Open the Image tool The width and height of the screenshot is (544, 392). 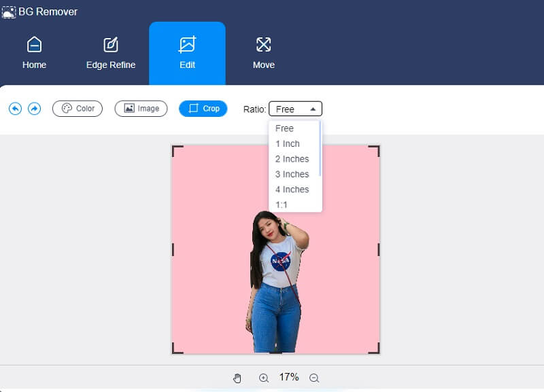[x=141, y=108]
